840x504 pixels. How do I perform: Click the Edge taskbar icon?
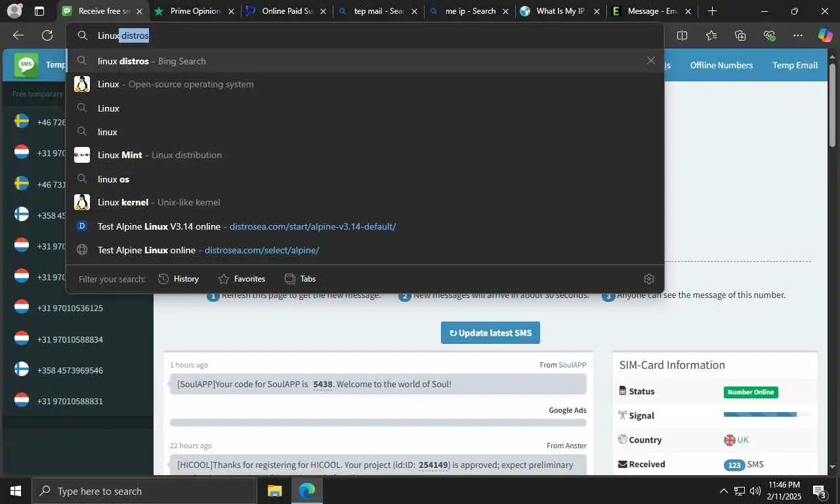coord(306,491)
